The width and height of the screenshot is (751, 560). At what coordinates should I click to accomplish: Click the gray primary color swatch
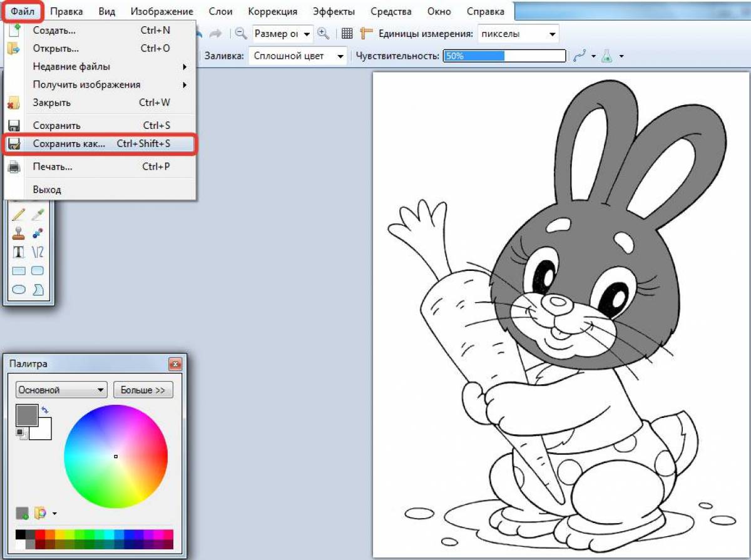click(26, 415)
